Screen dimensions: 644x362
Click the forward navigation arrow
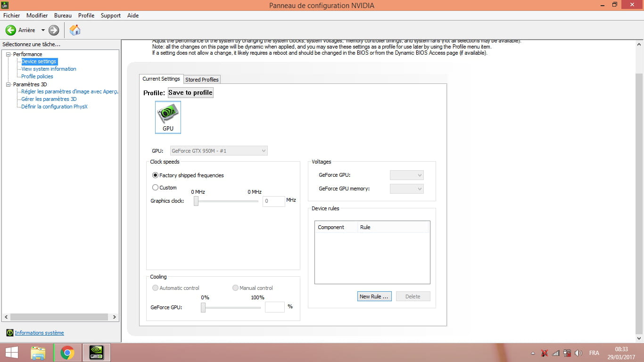54,30
